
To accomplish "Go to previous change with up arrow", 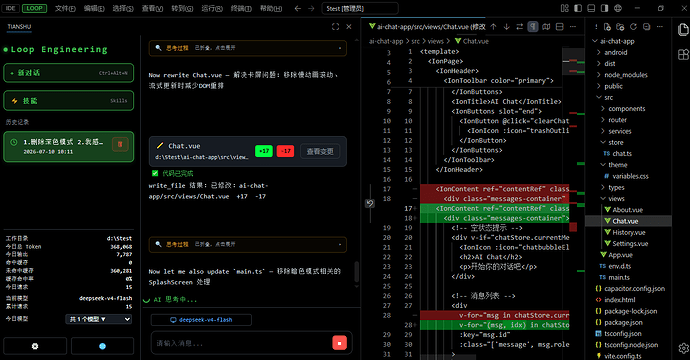I will pyautogui.click(x=493, y=27).
